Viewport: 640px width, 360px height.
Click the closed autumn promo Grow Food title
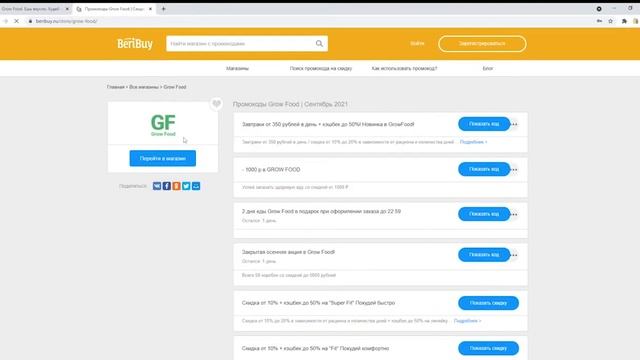288,252
